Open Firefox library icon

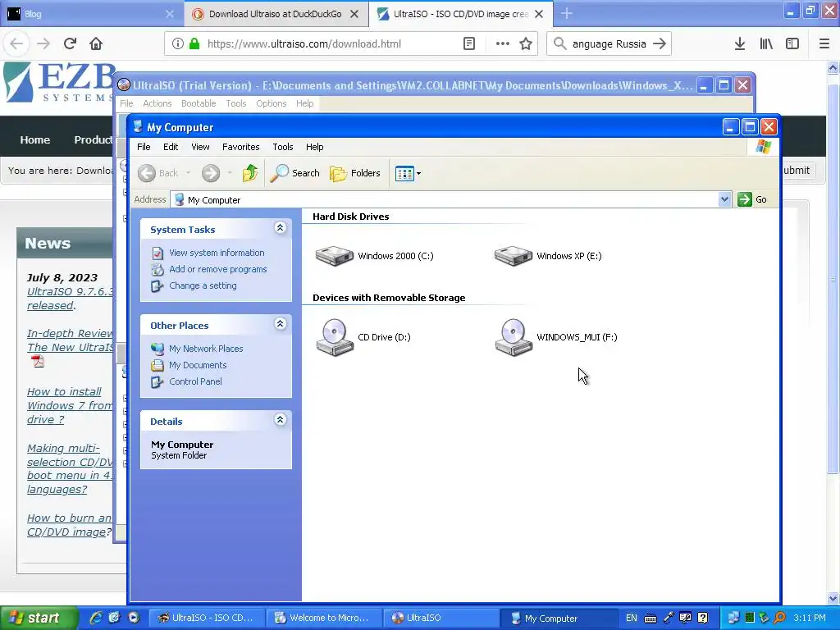766,44
